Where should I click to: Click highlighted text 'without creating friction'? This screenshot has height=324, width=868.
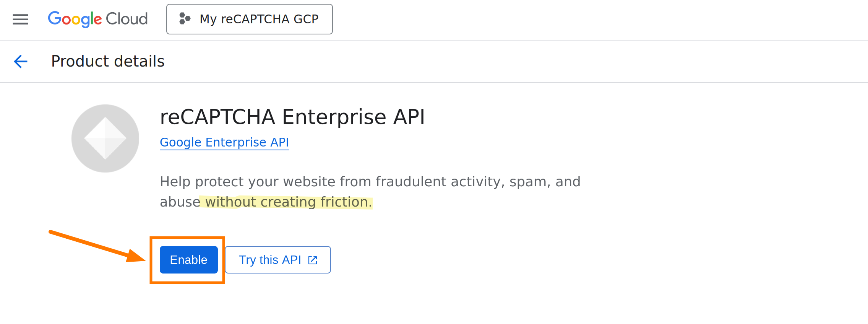click(288, 202)
